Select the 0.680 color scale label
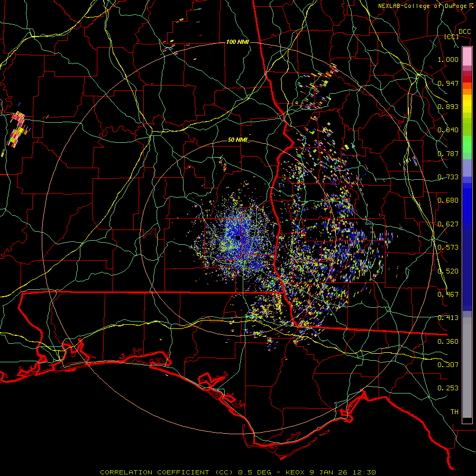 (448, 200)
